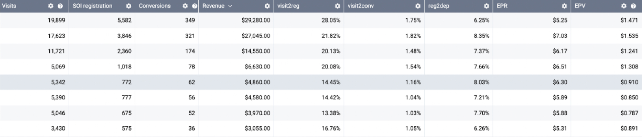Viewport: 644px width, 138px height.
Task: Open the visit2reg column settings gear
Action: [x=337, y=6]
